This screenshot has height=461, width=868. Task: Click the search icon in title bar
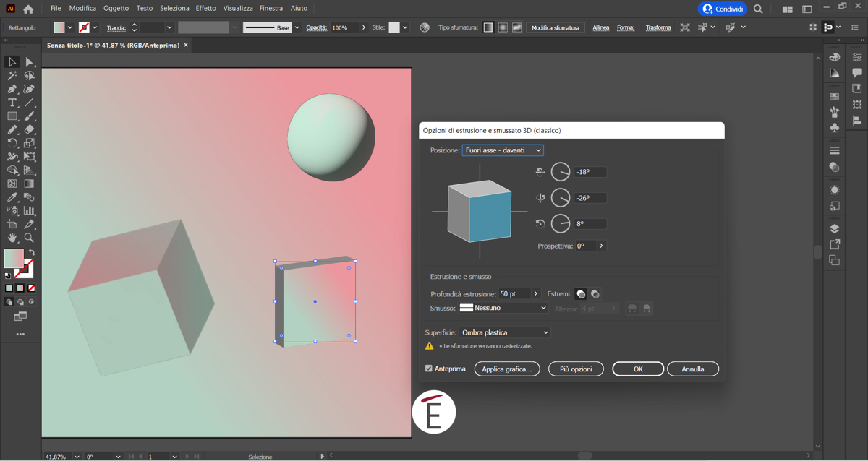point(758,9)
